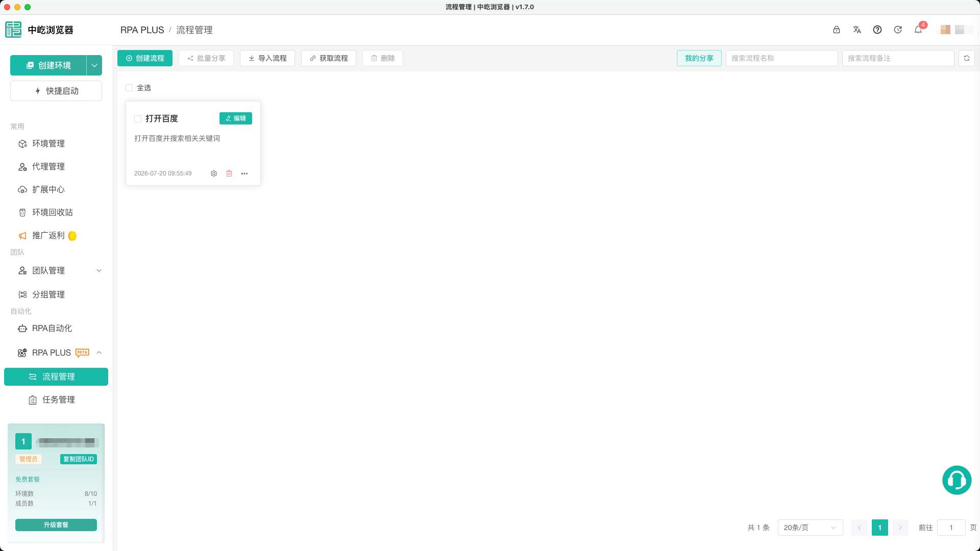Click the 我的分享 button
The image size is (980, 551).
[699, 58]
